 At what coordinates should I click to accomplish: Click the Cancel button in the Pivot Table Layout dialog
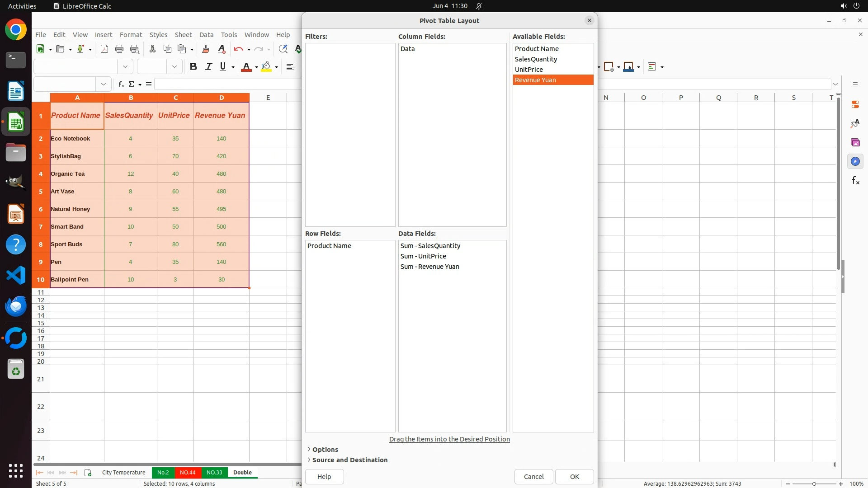[533, 476]
